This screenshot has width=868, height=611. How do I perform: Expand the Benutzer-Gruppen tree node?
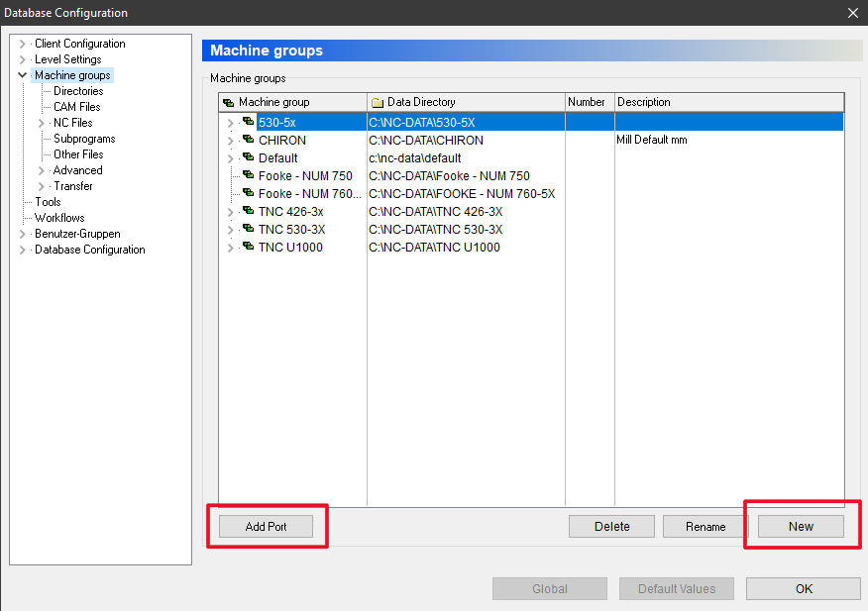click(22, 234)
